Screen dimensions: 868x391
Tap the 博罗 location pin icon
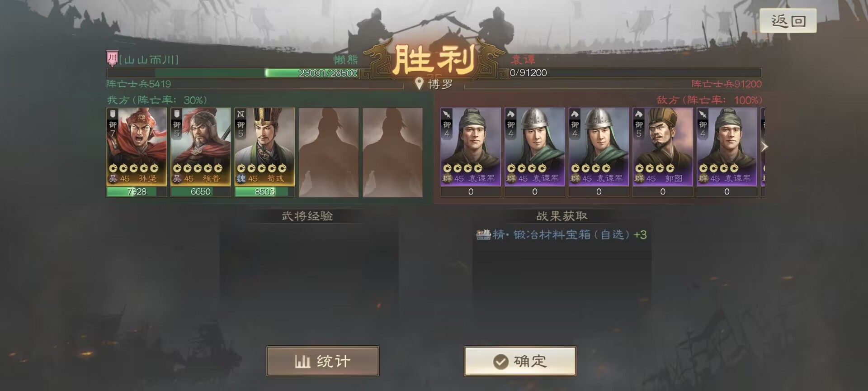[419, 84]
